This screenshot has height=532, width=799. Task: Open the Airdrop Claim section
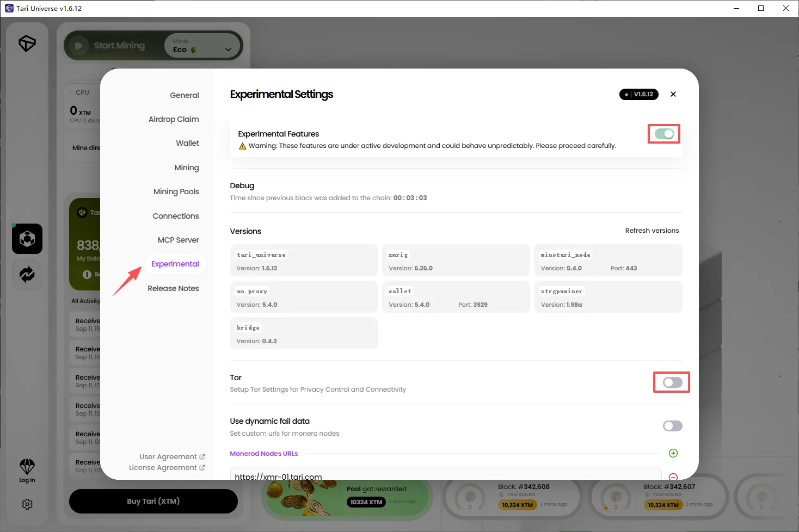click(174, 119)
